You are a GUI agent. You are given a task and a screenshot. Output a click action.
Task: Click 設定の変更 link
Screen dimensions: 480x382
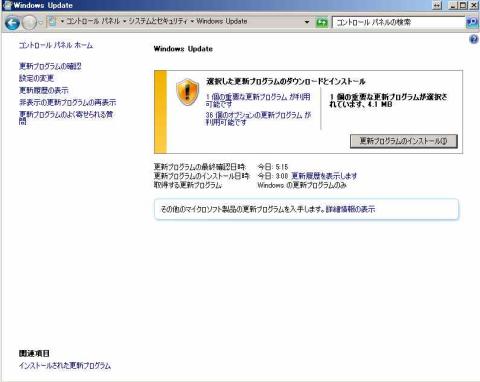(36, 78)
